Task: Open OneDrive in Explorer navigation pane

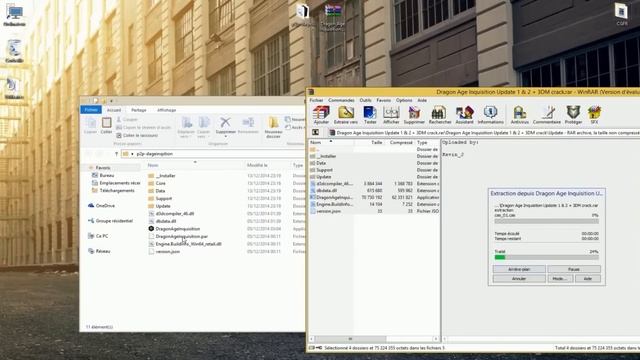Action: coord(102,206)
